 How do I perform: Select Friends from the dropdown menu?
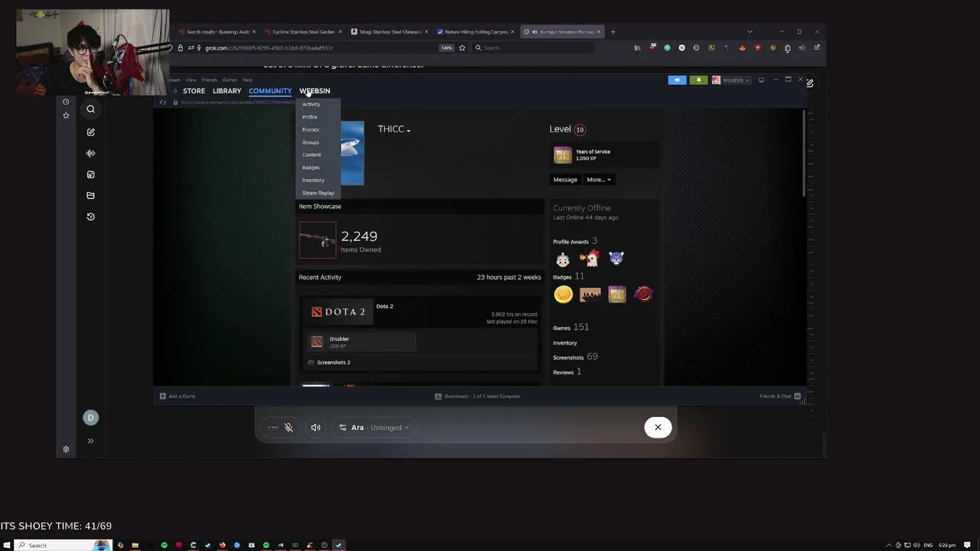(310, 129)
